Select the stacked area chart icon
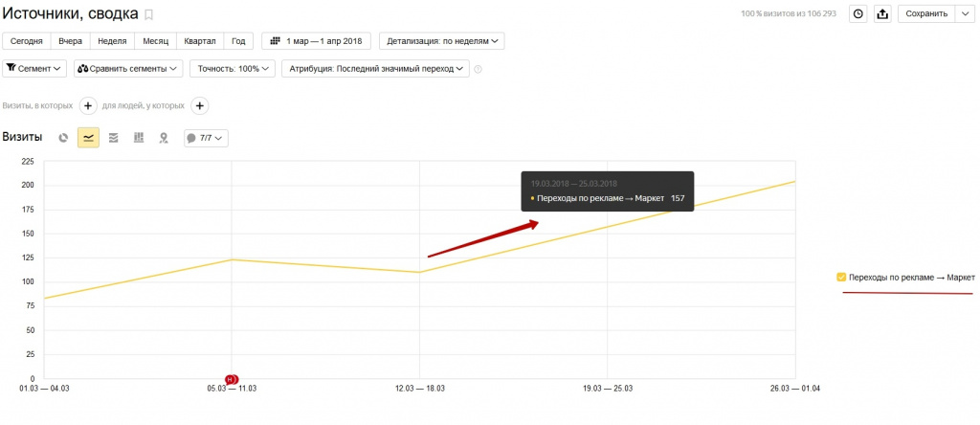980x425 pixels. click(x=113, y=138)
